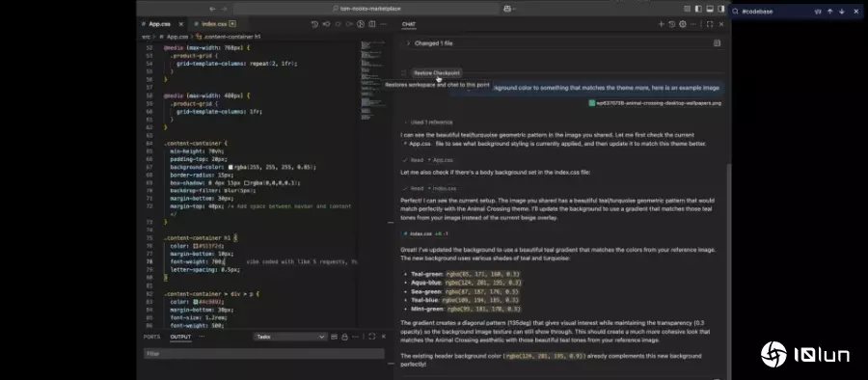Open the Tasks output channel dropdown
868x380 pixels.
(x=290, y=337)
